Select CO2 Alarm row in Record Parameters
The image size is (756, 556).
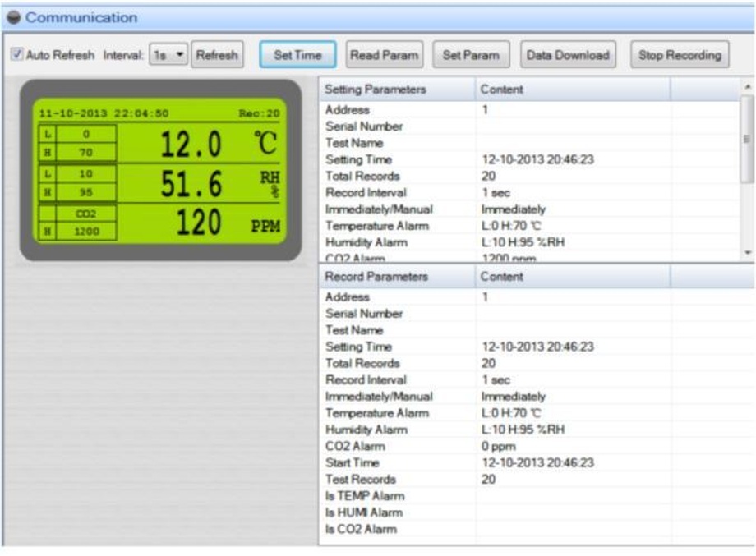click(x=537, y=446)
